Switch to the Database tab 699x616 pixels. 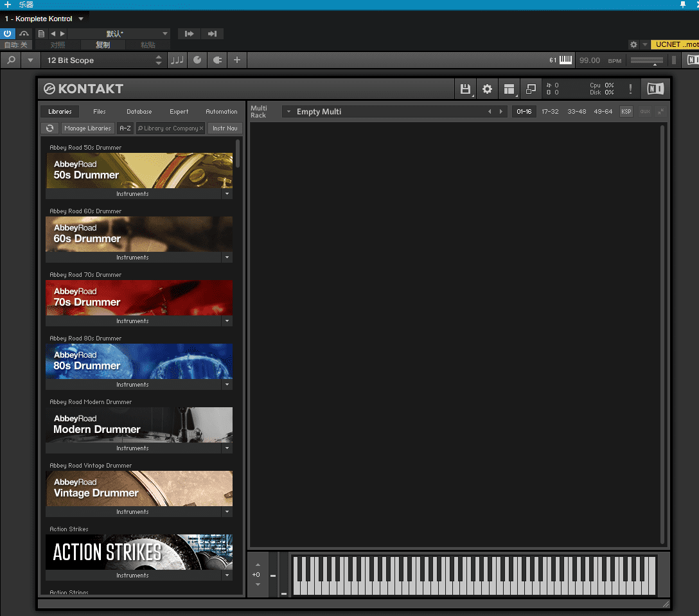point(139,111)
